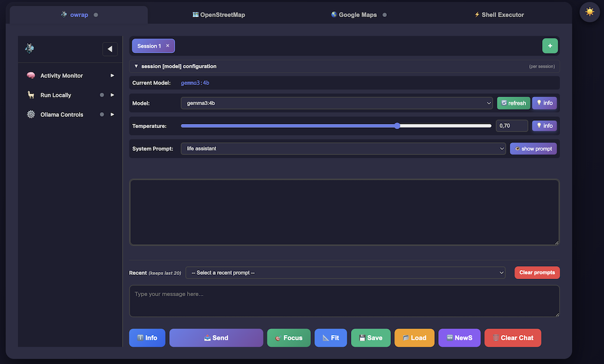Click the brain icon for Activity Monitor
604x364 pixels.
pyautogui.click(x=31, y=76)
